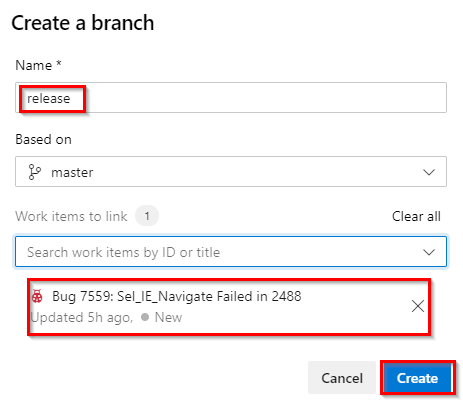This screenshot has height=405, width=463.
Task: Click the "Updated 5h ago" text
Action: pyautogui.click(x=81, y=317)
